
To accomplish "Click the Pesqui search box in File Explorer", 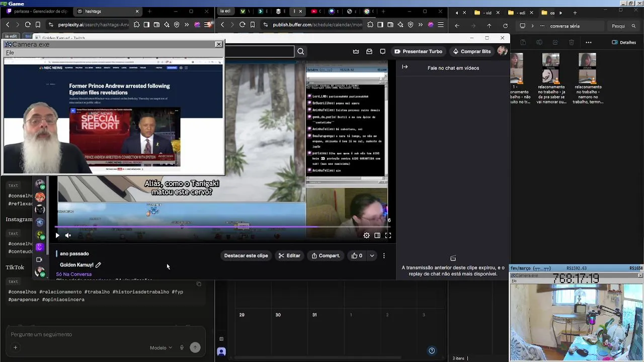I will click(x=624, y=26).
